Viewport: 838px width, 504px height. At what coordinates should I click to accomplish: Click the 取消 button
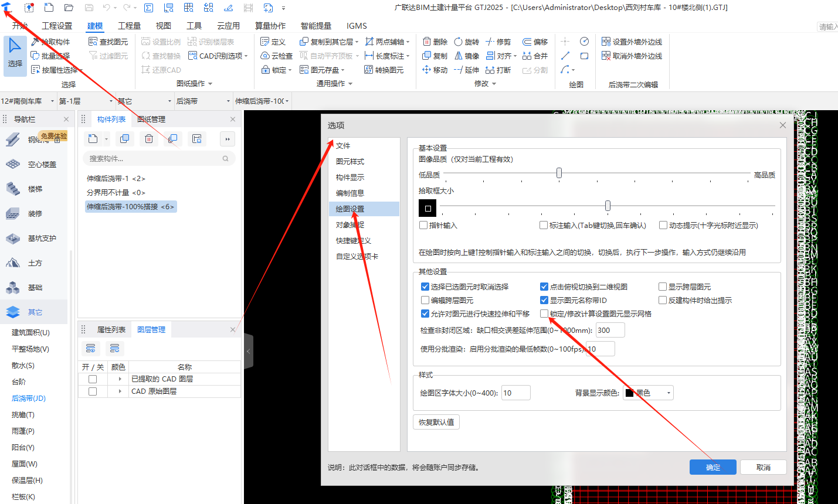pyautogui.click(x=764, y=467)
